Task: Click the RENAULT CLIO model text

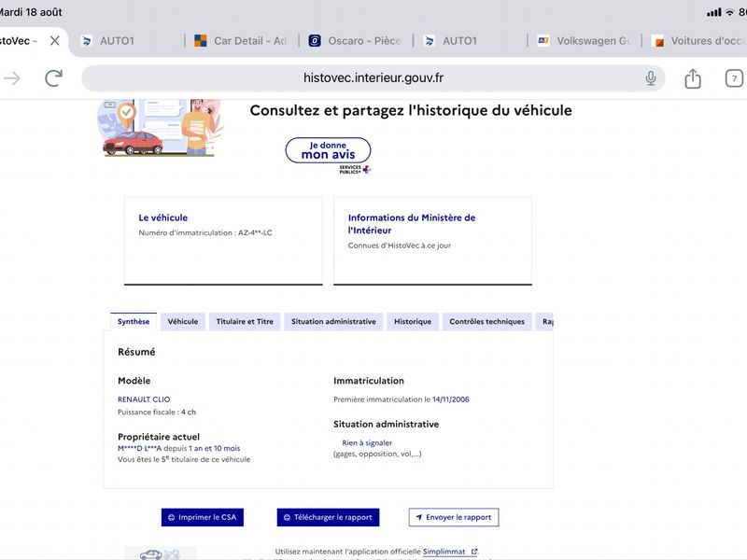Action: click(144, 399)
